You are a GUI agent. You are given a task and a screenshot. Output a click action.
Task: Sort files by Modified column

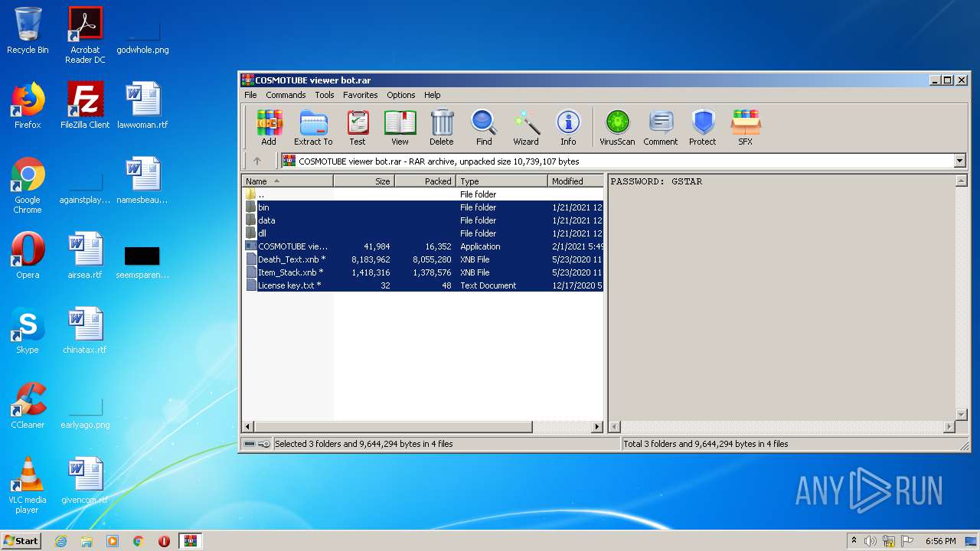(576, 181)
